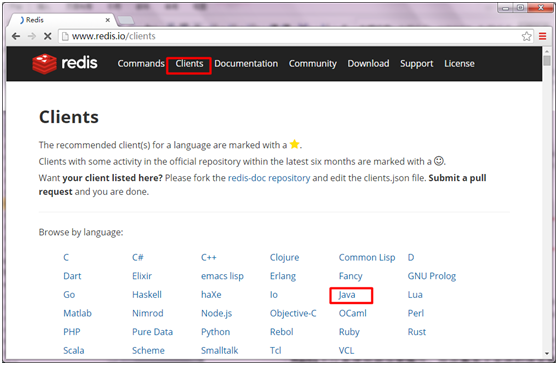Open the Documentation menu item
This screenshot has width=558, height=365.
point(246,64)
